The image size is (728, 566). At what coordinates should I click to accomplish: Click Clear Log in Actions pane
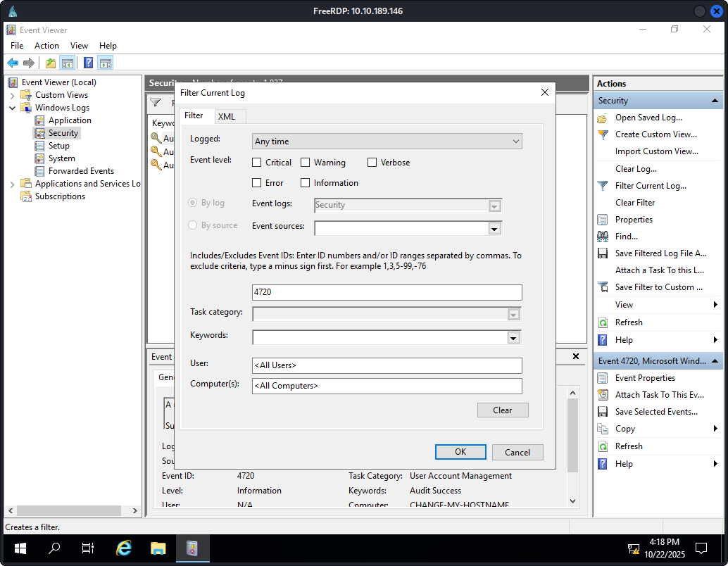636,169
